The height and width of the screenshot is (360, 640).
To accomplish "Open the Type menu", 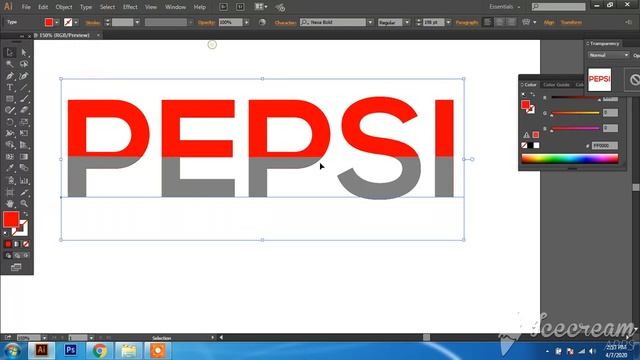I will (x=86, y=7).
